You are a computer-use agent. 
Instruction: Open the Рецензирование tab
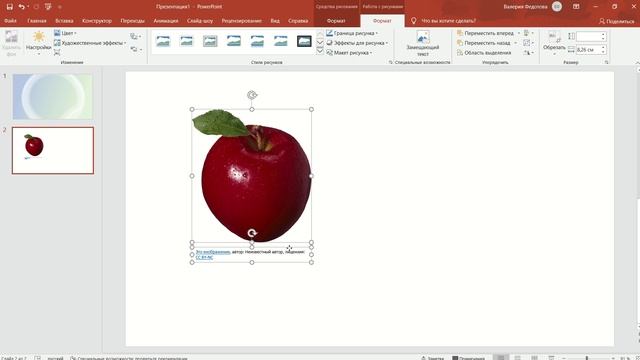click(x=242, y=21)
